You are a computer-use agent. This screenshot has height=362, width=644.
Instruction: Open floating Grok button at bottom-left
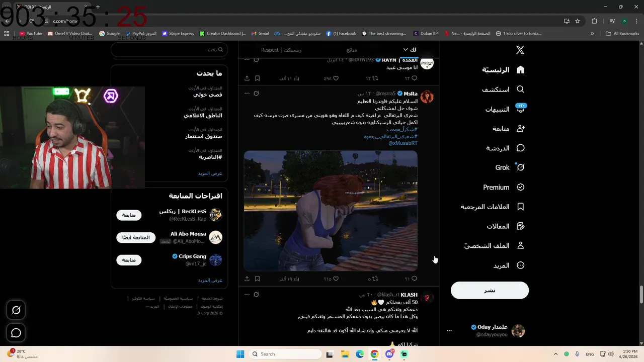16,310
